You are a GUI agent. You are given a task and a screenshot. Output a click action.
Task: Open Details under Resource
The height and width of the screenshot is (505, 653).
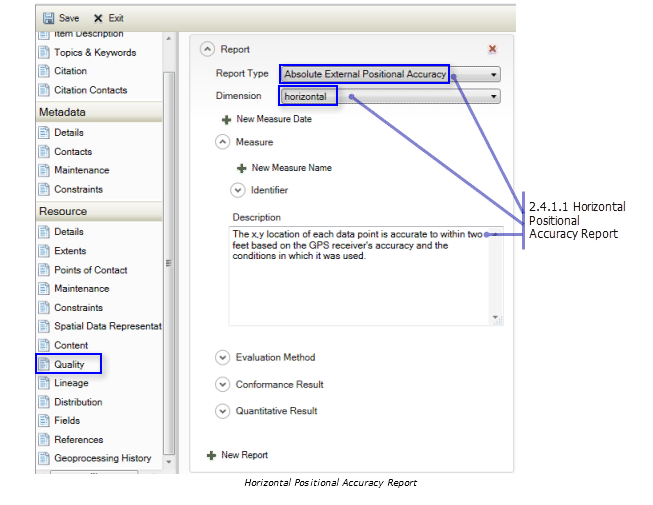click(x=69, y=231)
